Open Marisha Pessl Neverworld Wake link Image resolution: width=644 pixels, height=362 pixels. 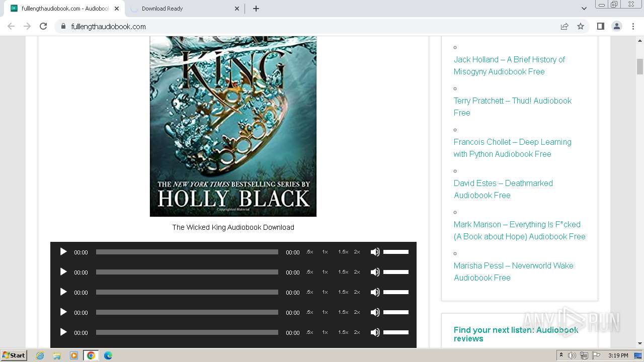tap(514, 271)
